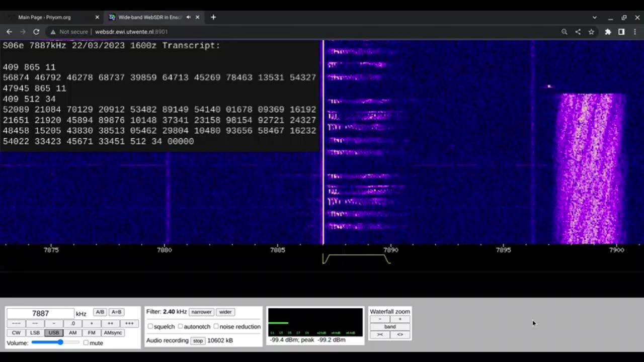644x362 pixels.
Task: Enable the mute checkbox
Action: [x=86, y=343]
